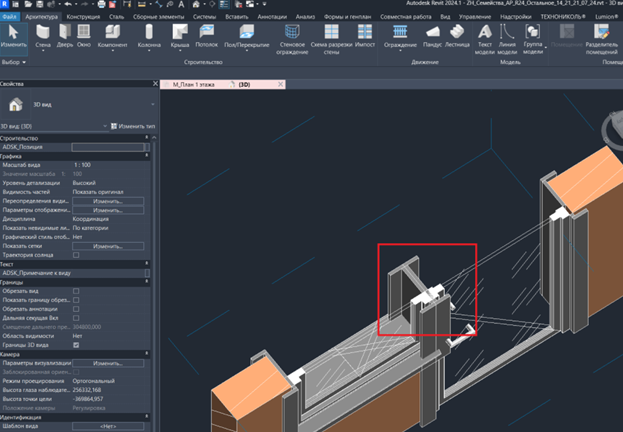This screenshot has height=432, width=623.
Task: Switch to the Вставить ribbon tab
Action: [x=237, y=17]
